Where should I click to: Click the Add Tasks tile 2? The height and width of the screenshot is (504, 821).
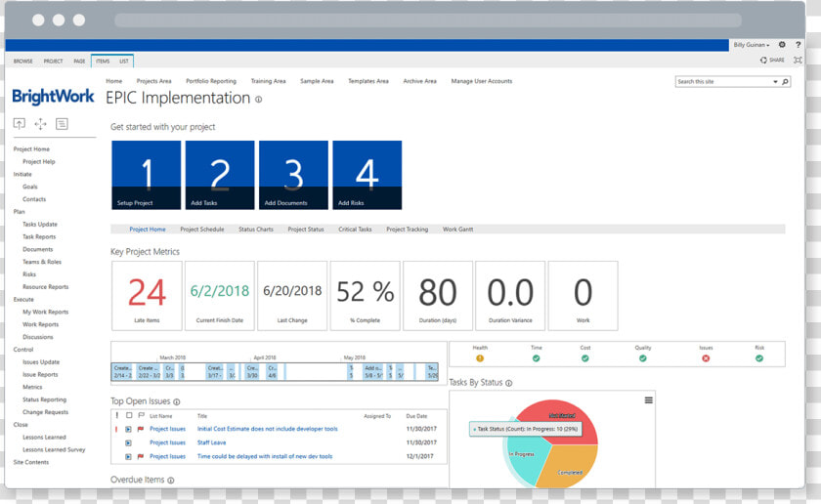click(220, 175)
